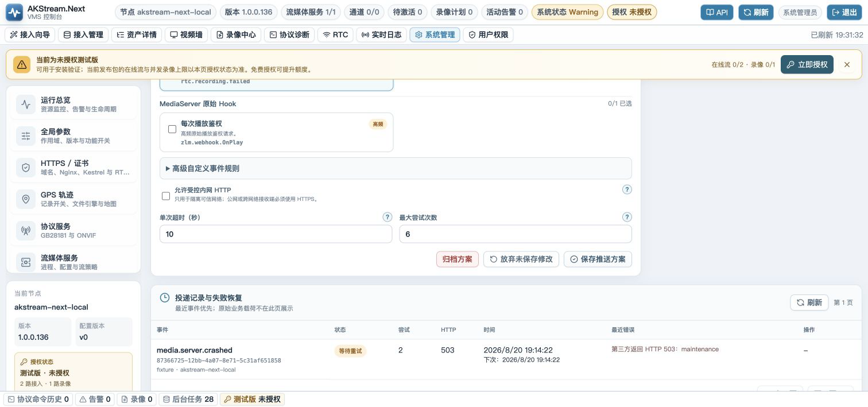Open HTTPS / 证书 sidebar item
Screen dimensions: 868x407
click(x=73, y=167)
